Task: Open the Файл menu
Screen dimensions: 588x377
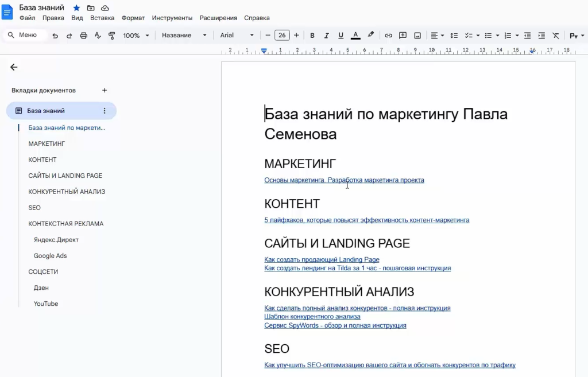Action: click(28, 18)
